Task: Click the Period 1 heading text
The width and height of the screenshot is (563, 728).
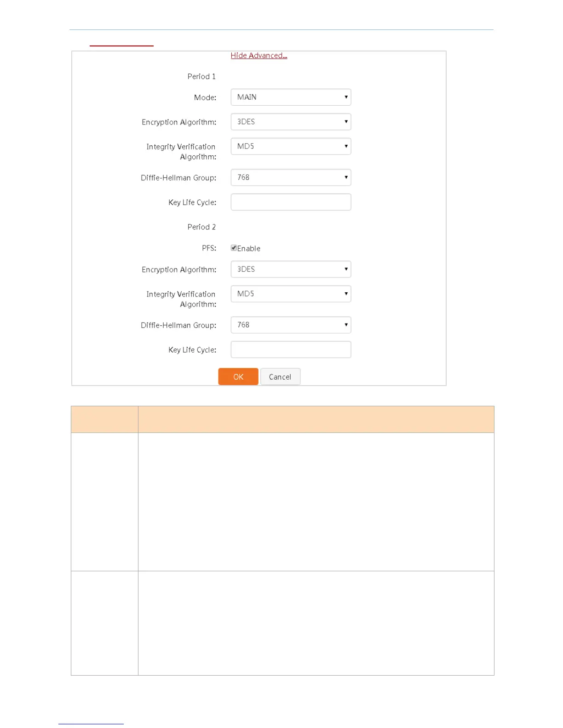Action: 201,77
